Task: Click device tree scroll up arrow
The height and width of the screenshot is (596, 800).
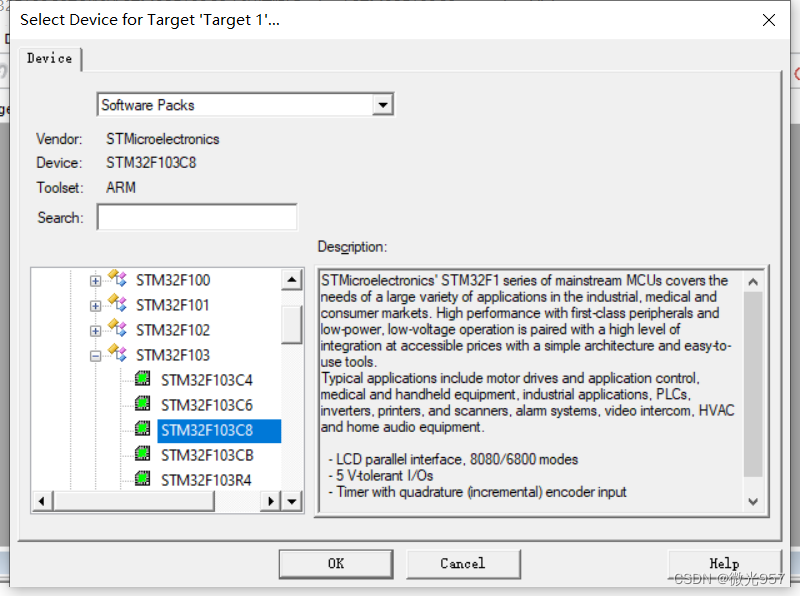Action: pos(291,279)
